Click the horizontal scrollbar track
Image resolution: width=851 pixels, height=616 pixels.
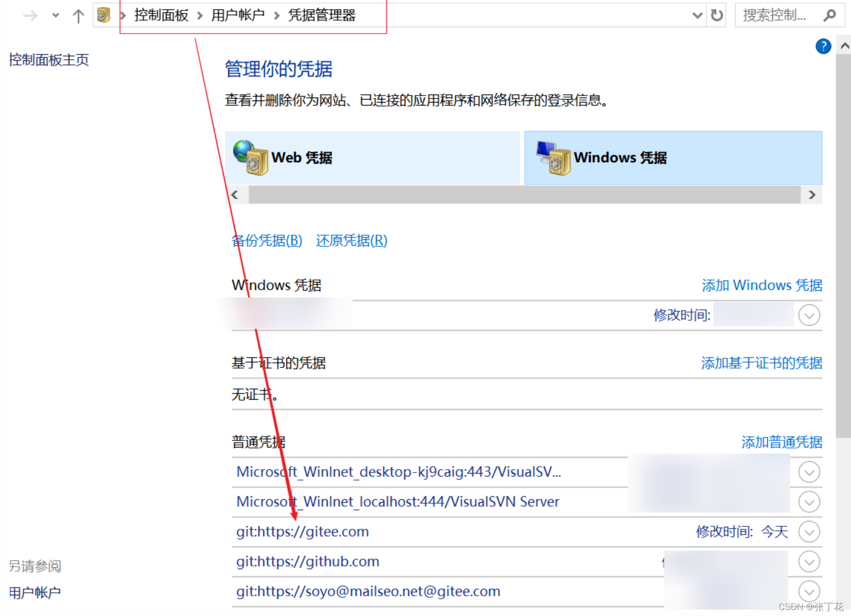point(524,195)
